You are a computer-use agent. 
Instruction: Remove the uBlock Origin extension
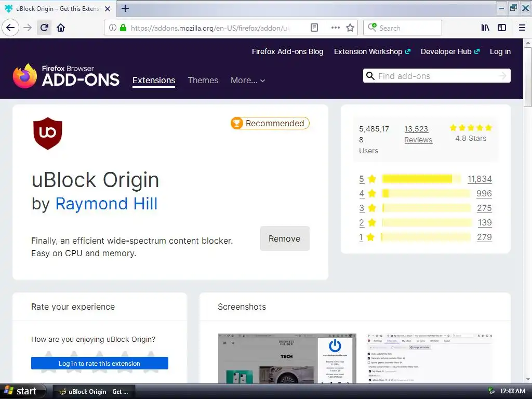click(285, 238)
